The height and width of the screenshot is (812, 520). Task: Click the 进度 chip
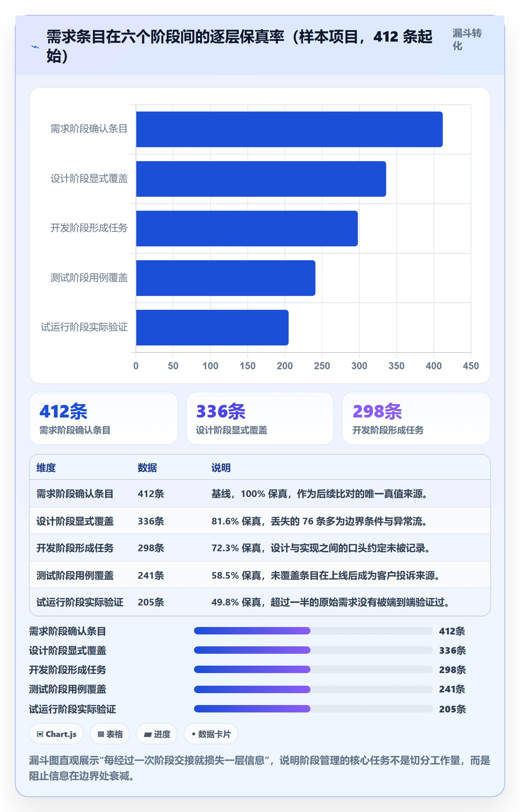(x=157, y=734)
